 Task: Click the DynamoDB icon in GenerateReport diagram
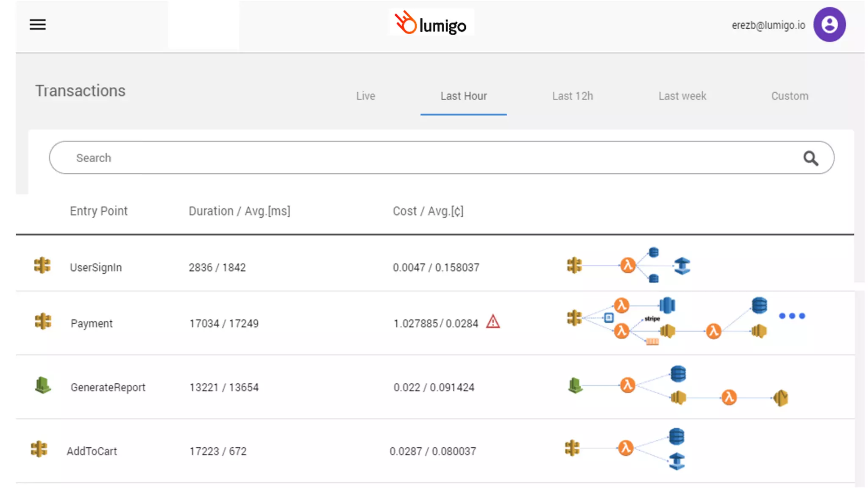click(x=678, y=374)
